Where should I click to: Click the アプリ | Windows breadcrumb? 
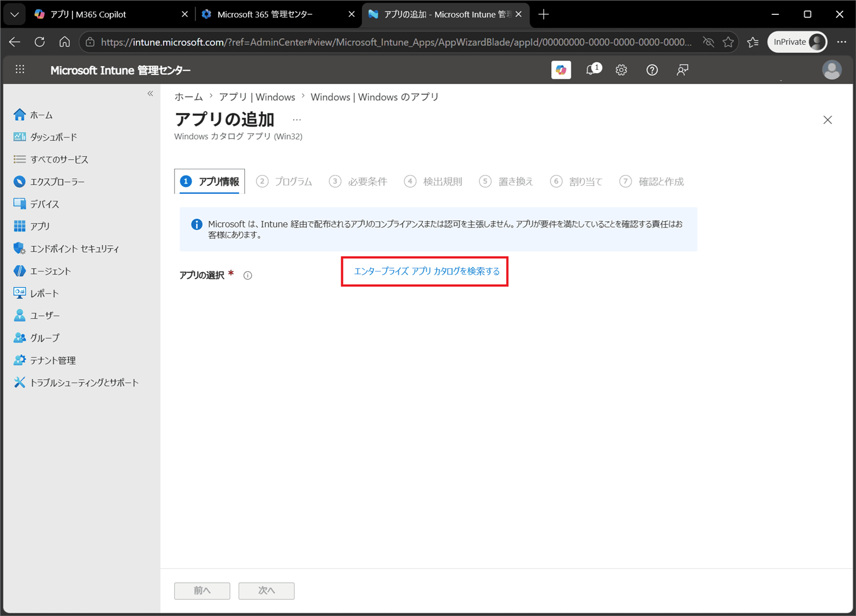[257, 97]
